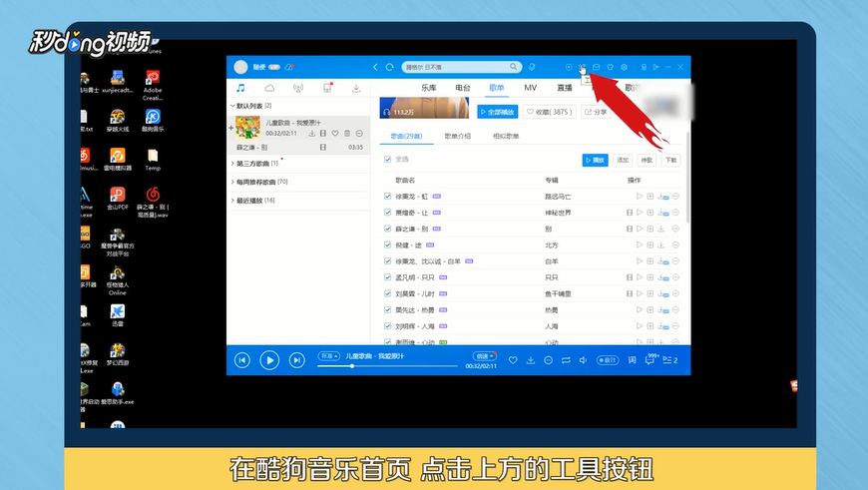868x490 pixels.
Task: Go back with the left arrow icon
Action: click(375, 67)
